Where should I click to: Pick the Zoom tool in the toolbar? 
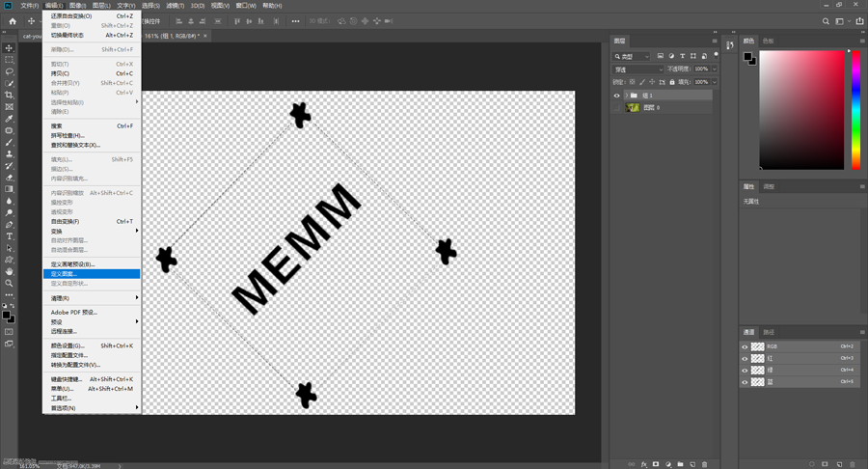10,284
